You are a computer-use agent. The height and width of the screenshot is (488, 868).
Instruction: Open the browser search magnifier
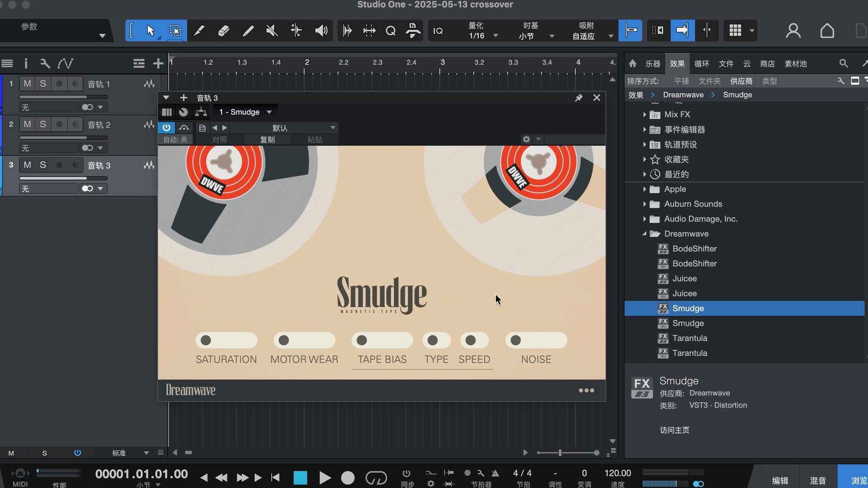coord(844,63)
